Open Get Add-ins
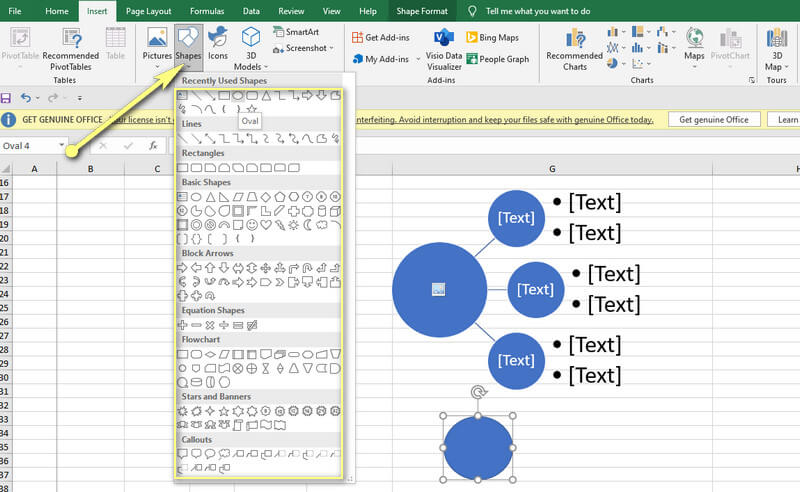 click(381, 37)
